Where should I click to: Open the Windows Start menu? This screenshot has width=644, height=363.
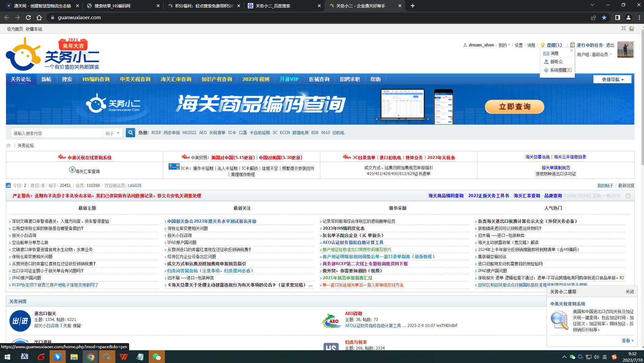pos(7,357)
